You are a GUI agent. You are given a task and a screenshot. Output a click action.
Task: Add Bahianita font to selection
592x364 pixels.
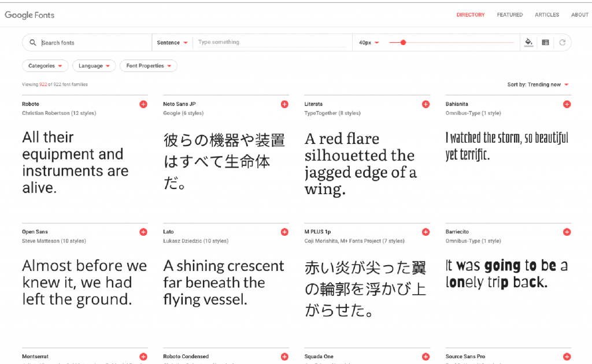click(567, 104)
